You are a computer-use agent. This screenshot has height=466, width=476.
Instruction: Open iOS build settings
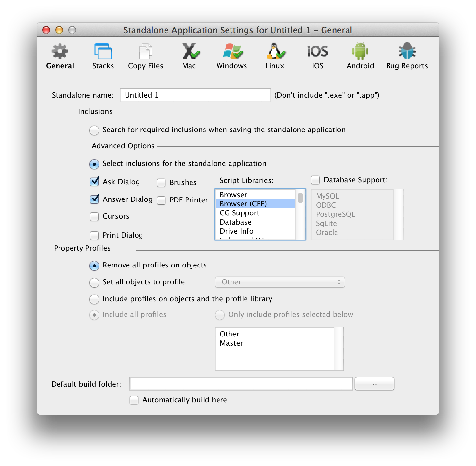pos(318,56)
